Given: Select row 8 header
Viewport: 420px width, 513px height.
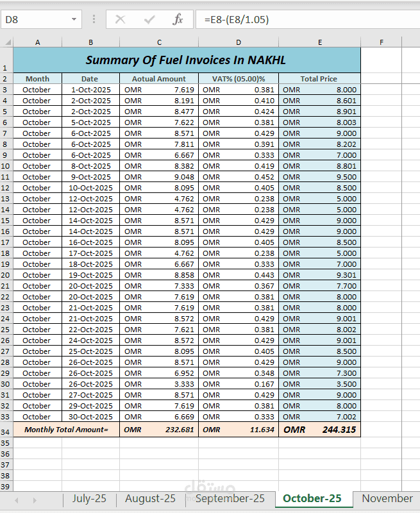Looking at the screenshot, I should (5, 144).
